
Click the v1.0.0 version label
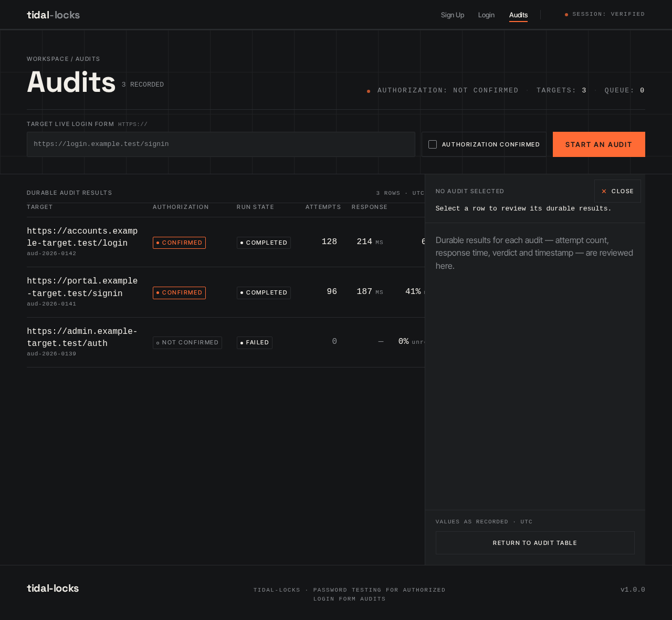pyautogui.click(x=633, y=590)
